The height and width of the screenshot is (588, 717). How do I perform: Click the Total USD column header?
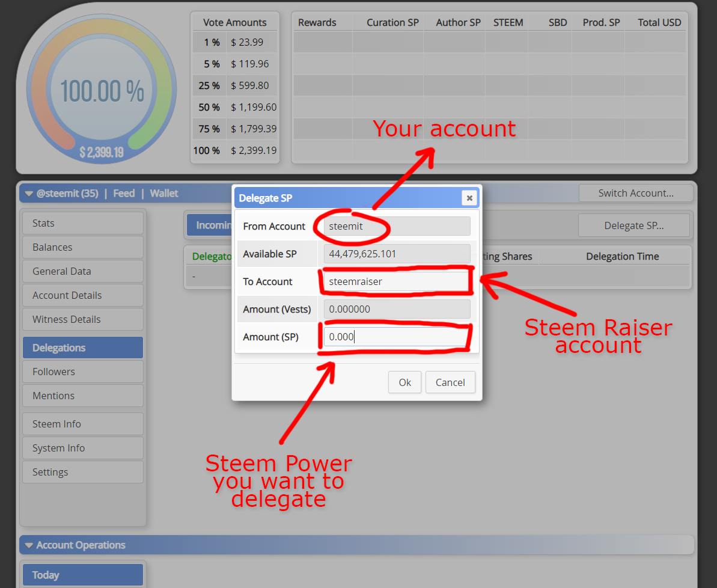click(659, 22)
